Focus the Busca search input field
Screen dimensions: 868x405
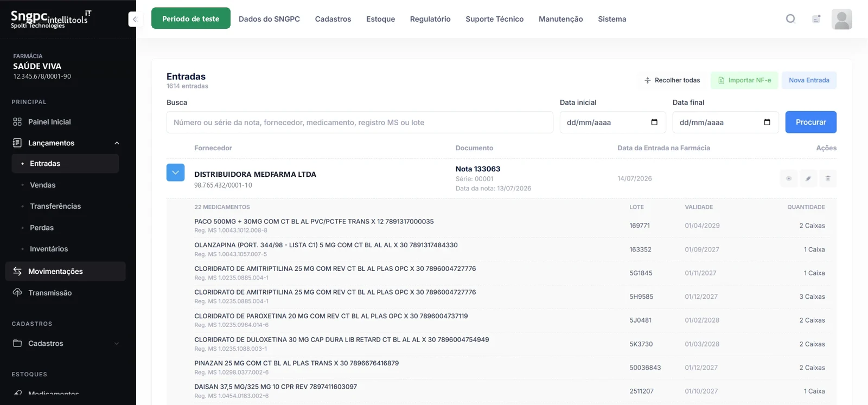(360, 123)
